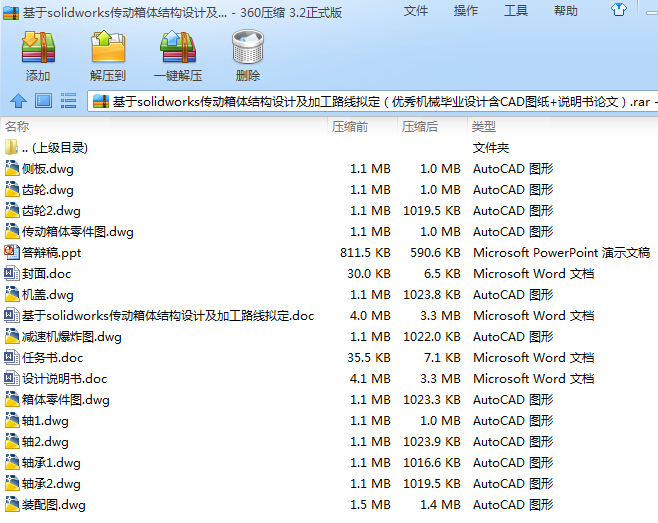Select the 任务书.doc Word icon

click(12, 357)
